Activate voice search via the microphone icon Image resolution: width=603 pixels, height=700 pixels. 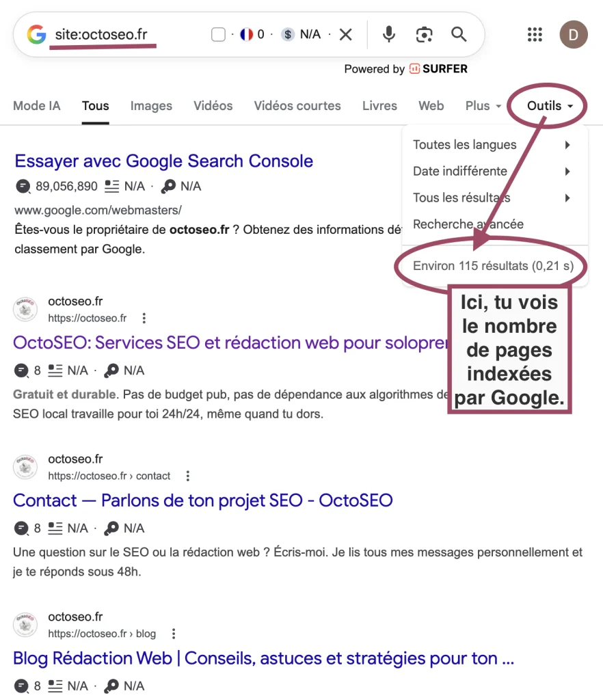tap(388, 34)
